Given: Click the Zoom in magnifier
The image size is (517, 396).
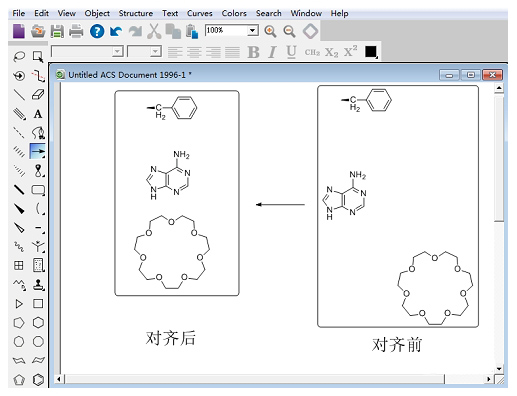Looking at the screenshot, I should click(270, 31).
